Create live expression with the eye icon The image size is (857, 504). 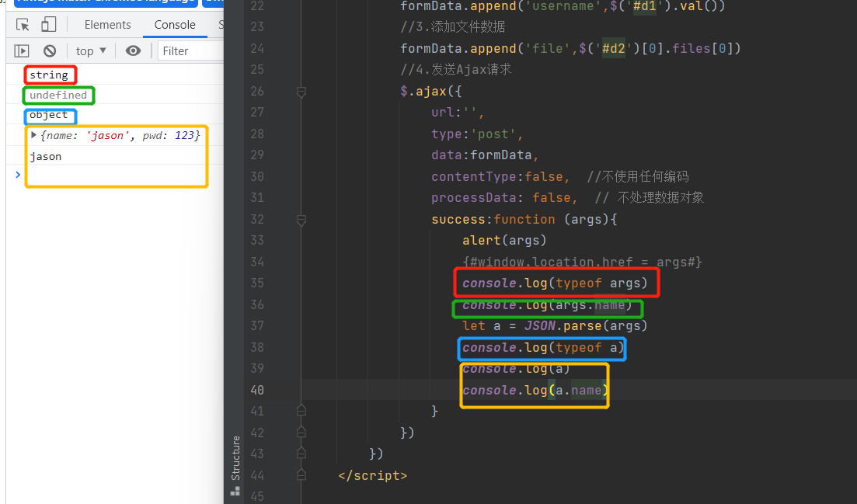[x=133, y=50]
